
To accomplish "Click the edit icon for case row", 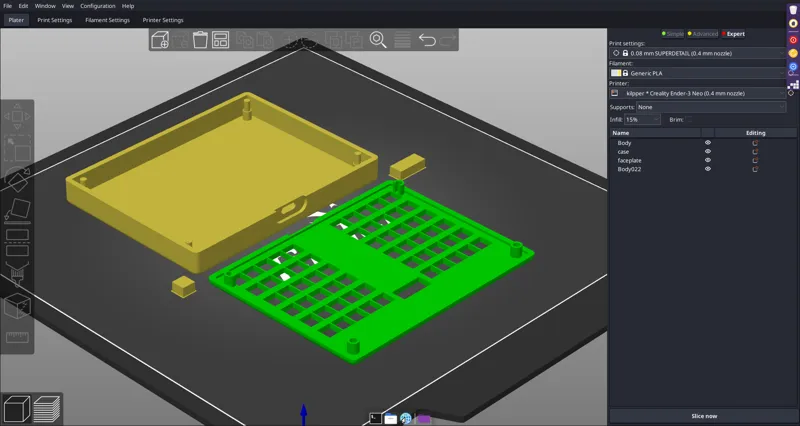I will 755,152.
